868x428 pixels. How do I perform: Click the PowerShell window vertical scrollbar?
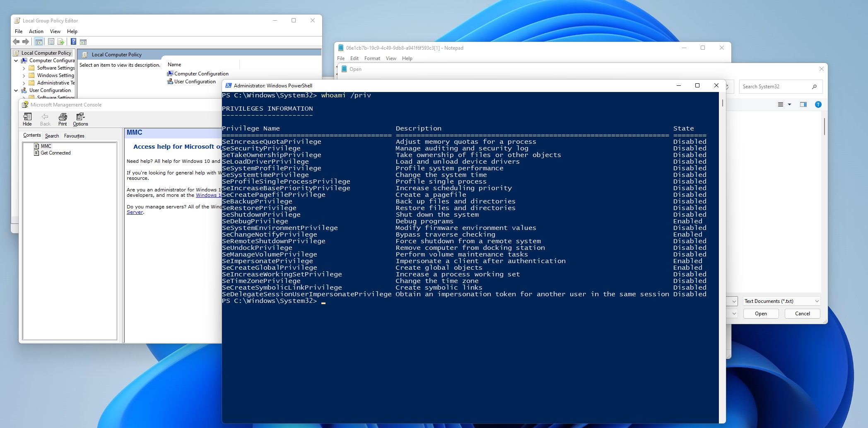pyautogui.click(x=722, y=207)
